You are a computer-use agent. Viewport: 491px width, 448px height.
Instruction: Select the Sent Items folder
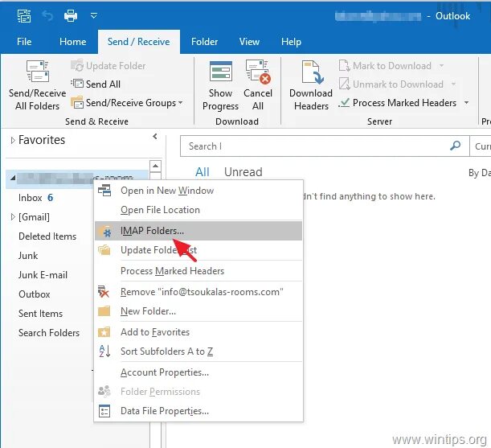tap(40, 314)
